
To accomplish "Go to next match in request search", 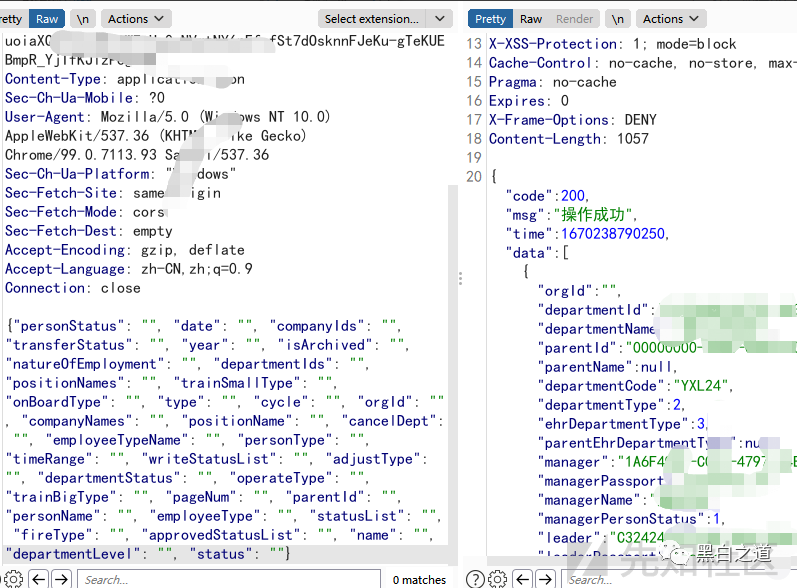I will click(62, 579).
